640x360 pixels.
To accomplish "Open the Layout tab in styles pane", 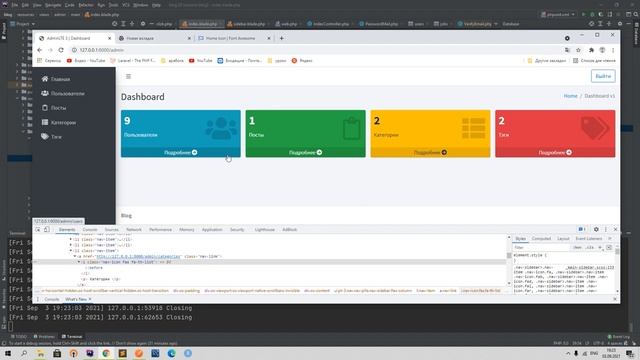I will pos(563,238).
